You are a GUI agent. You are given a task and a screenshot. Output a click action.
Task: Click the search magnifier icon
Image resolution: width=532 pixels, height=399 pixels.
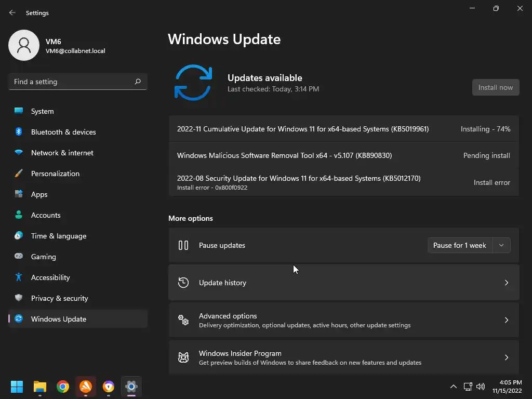[137, 82]
